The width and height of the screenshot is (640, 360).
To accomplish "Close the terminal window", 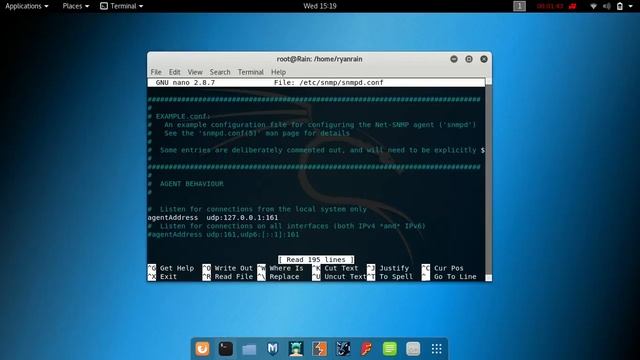I will pyautogui.click(x=484, y=59).
